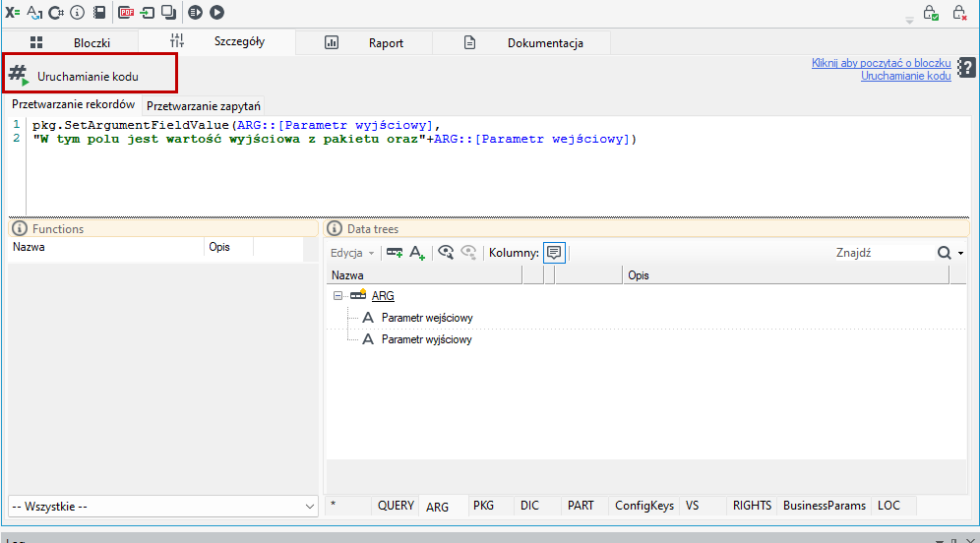
Task: Click the round play button icon
Action: tap(216, 12)
